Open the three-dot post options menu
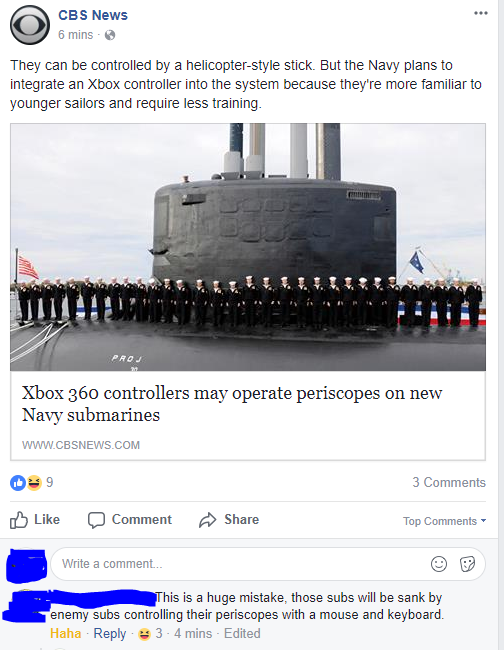 tap(481, 13)
